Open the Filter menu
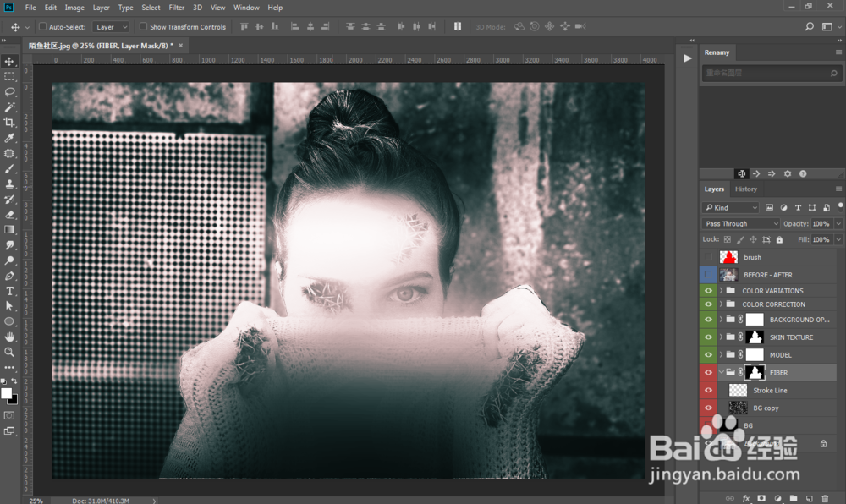 click(177, 8)
